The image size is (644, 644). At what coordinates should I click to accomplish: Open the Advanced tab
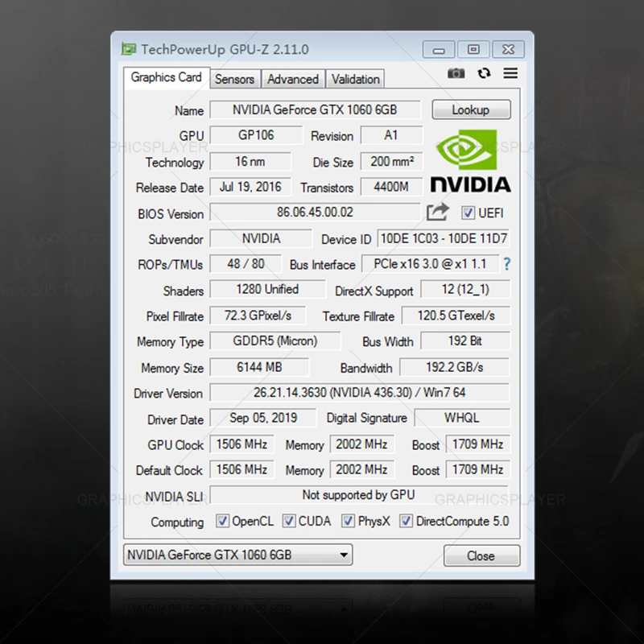pos(293,79)
